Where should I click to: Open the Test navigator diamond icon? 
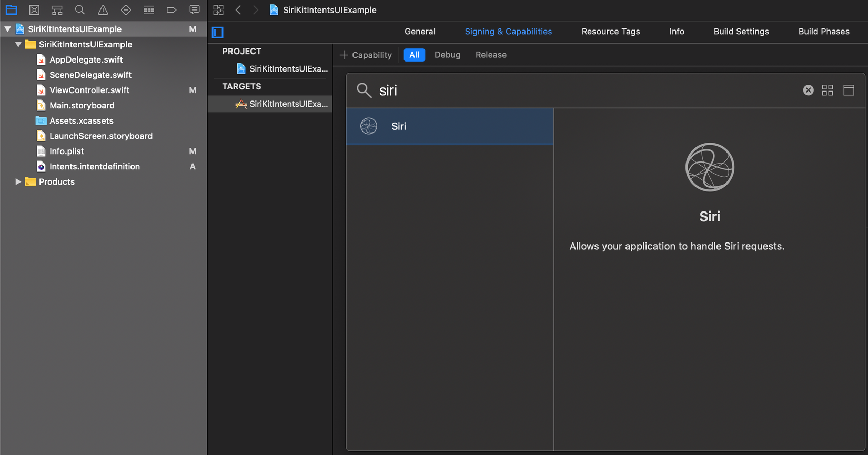click(x=126, y=10)
